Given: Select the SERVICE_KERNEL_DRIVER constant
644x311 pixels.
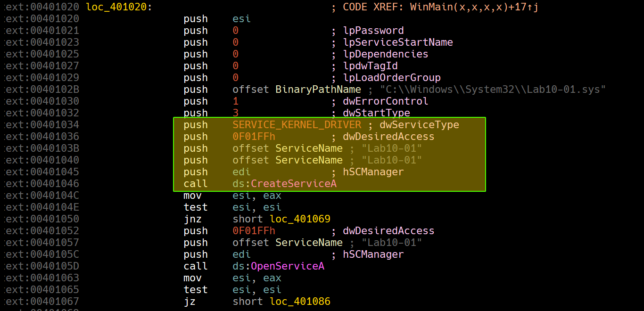Looking at the screenshot, I should [297, 125].
